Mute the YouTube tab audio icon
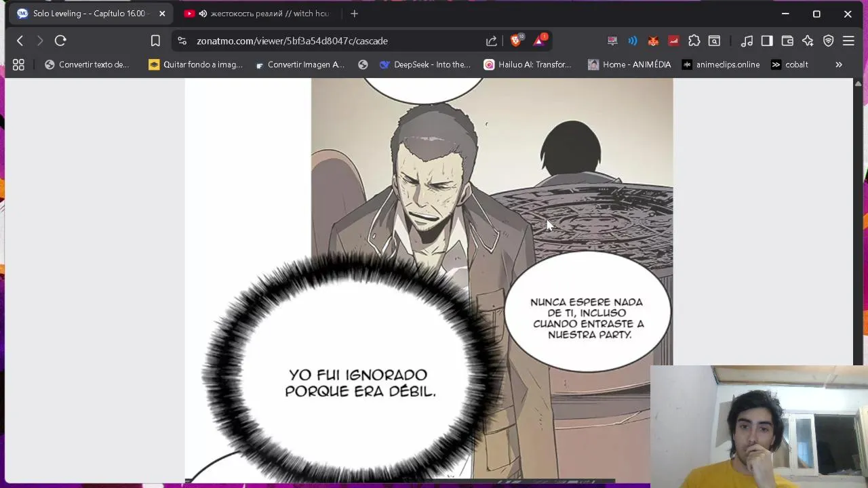Image resolution: width=868 pixels, height=488 pixels. pyautogui.click(x=203, y=14)
